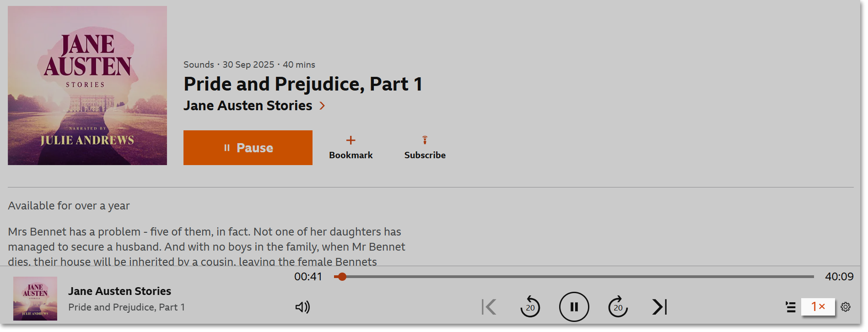Subscribe to Jane Austen Stories

point(425,146)
